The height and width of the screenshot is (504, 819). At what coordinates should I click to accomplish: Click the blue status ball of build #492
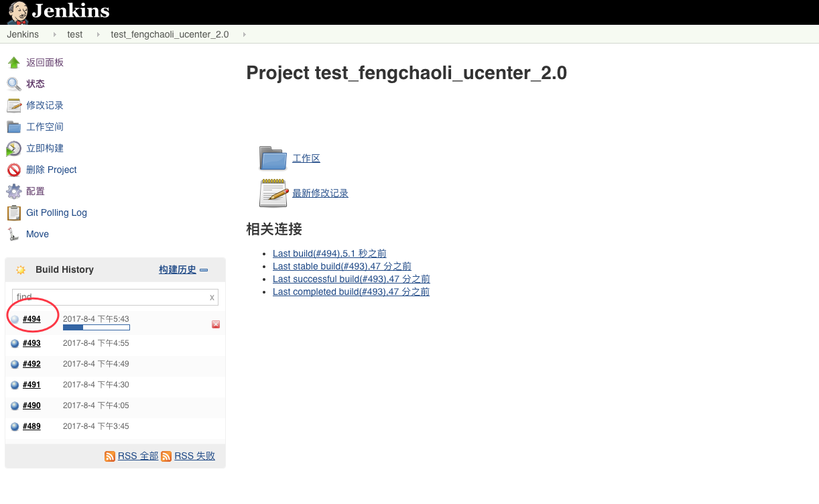pyautogui.click(x=15, y=365)
